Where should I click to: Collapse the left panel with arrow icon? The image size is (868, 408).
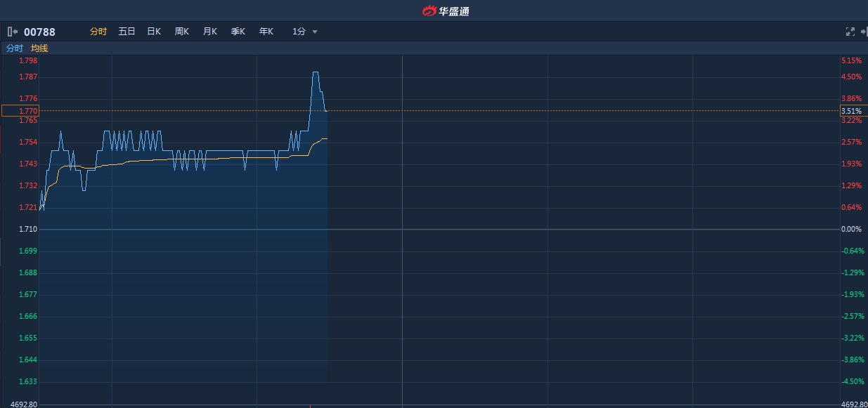click(x=13, y=32)
